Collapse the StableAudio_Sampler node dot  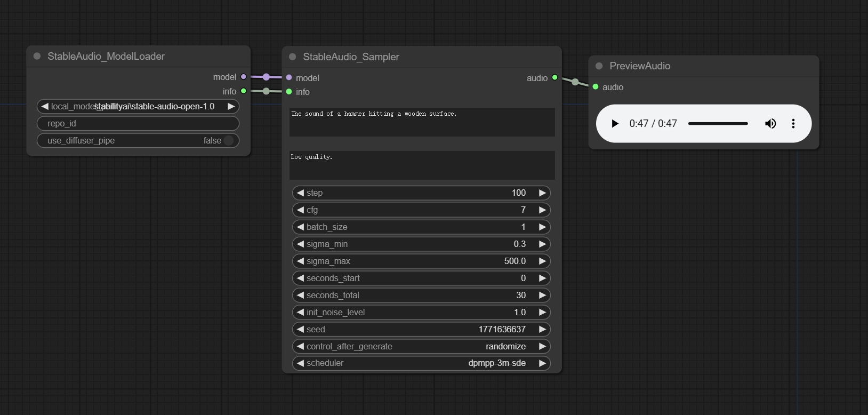coord(293,57)
